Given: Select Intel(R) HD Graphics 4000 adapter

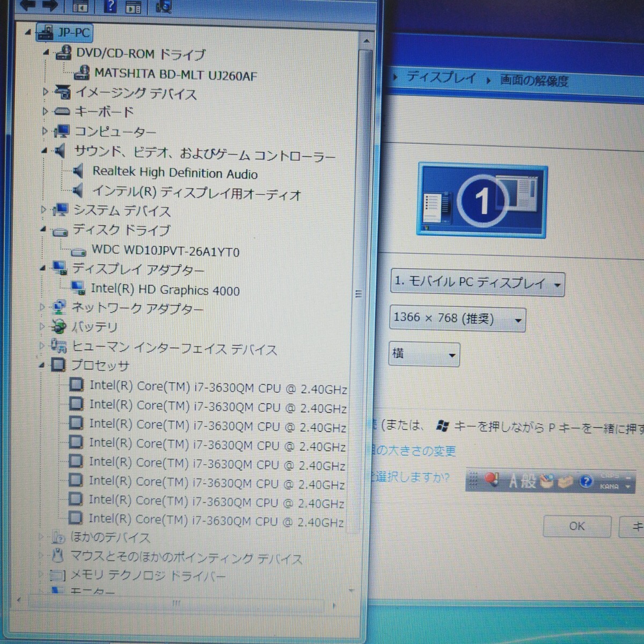Looking at the screenshot, I should [165, 290].
